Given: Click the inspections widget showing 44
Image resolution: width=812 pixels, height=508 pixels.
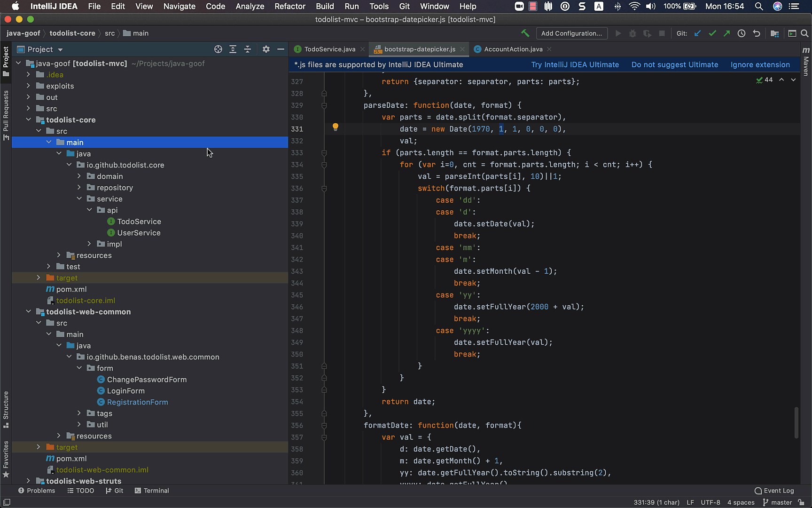Looking at the screenshot, I should click(765, 80).
